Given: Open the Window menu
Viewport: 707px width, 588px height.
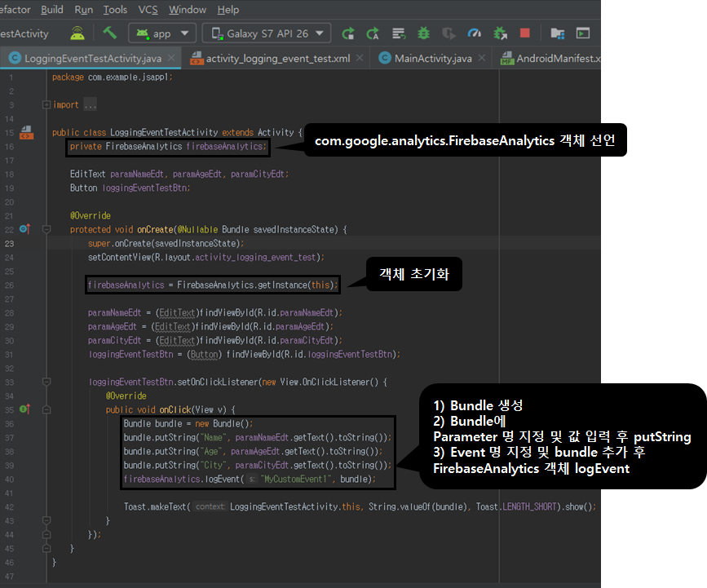Looking at the screenshot, I should [x=188, y=10].
